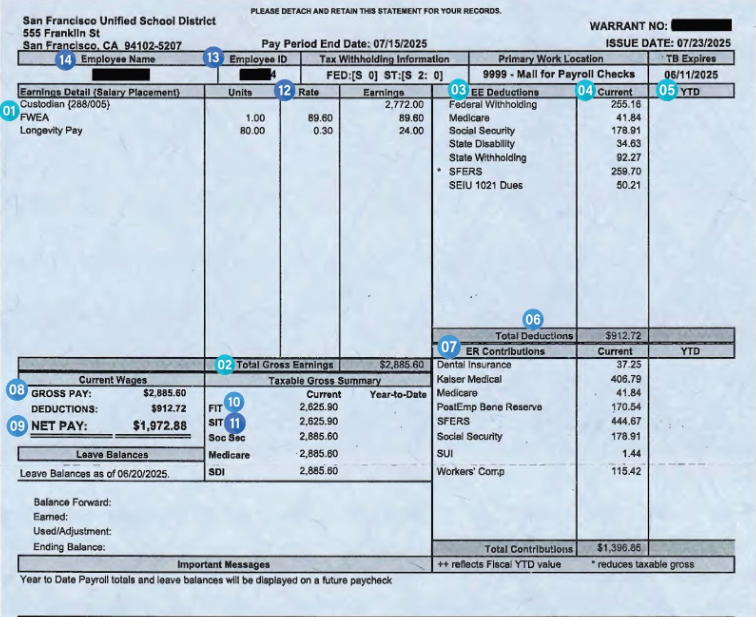Click the 'State Withholding' deduction label
The image size is (756, 617).
point(487,158)
